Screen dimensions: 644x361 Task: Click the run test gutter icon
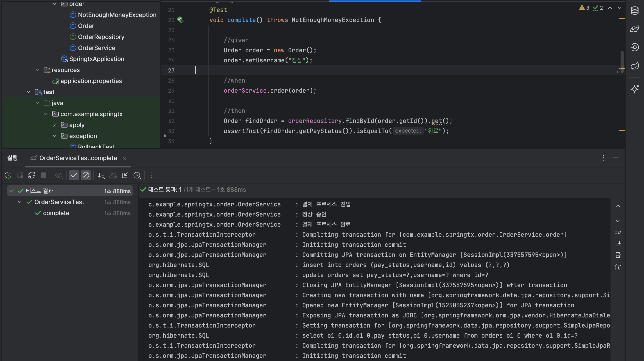tap(180, 20)
